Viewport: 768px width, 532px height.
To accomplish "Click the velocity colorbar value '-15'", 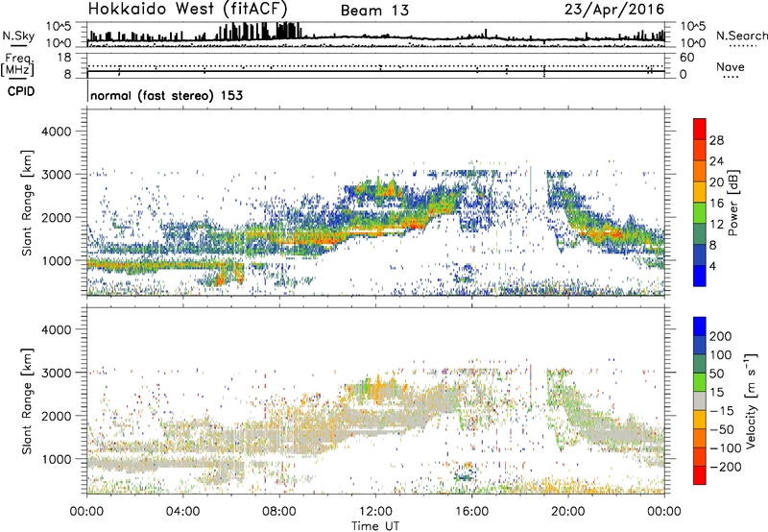I will [x=722, y=410].
